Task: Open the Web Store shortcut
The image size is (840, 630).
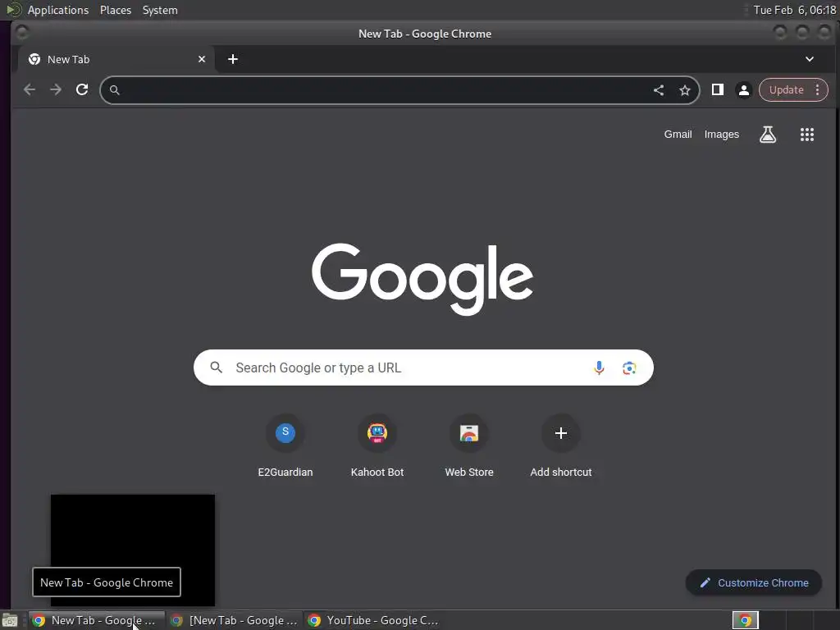Action: (x=469, y=445)
